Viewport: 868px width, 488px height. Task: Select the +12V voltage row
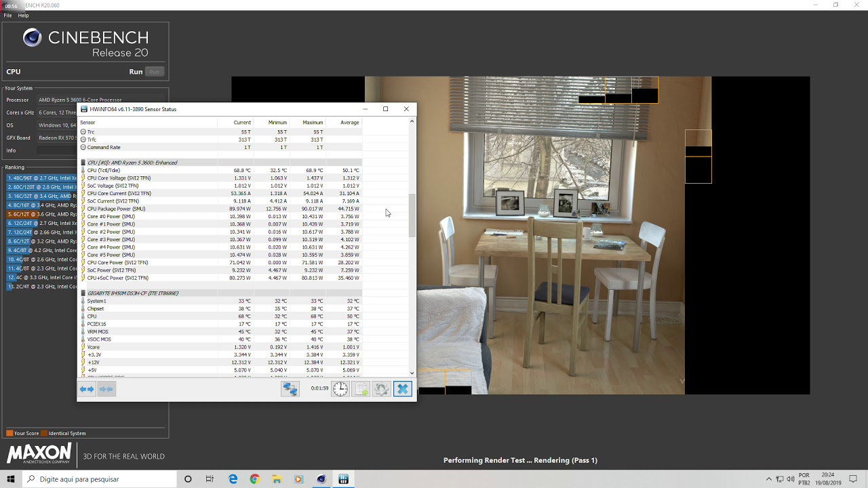(220, 363)
